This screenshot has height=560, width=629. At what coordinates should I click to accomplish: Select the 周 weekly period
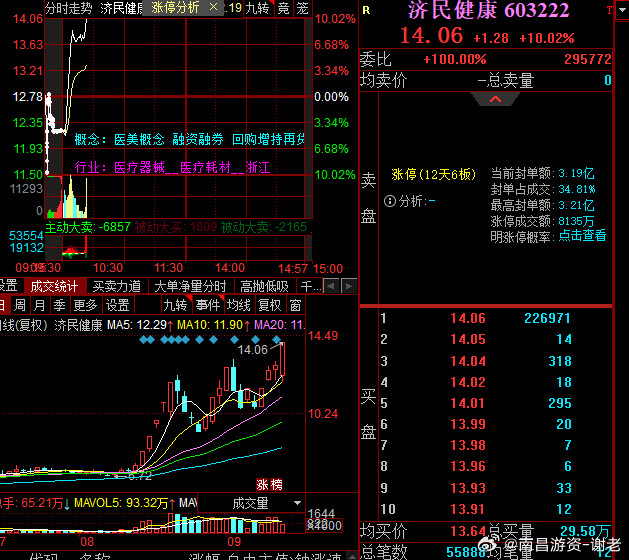coord(19,305)
